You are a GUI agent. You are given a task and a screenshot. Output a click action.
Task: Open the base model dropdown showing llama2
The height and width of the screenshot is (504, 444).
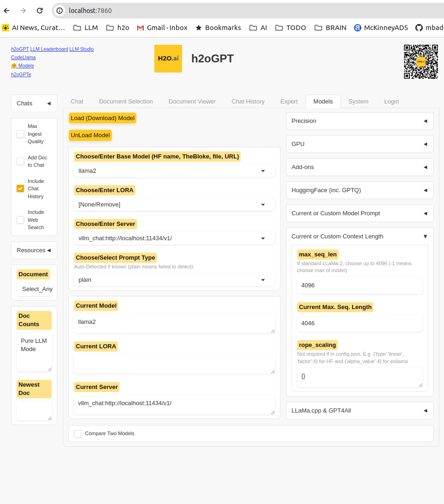pos(174,171)
